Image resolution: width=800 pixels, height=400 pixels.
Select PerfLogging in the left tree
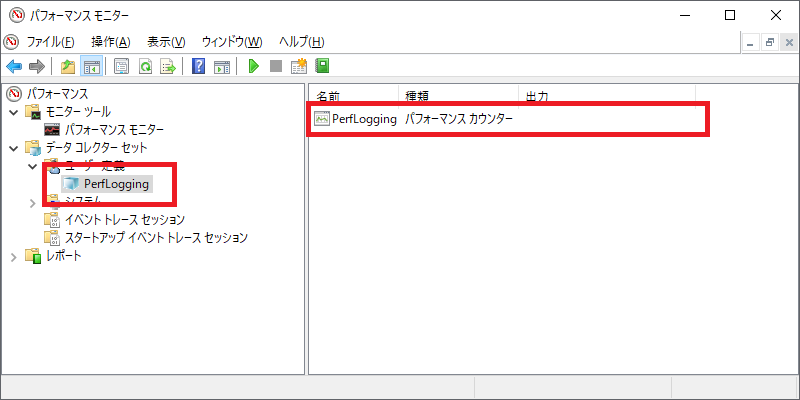click(116, 184)
